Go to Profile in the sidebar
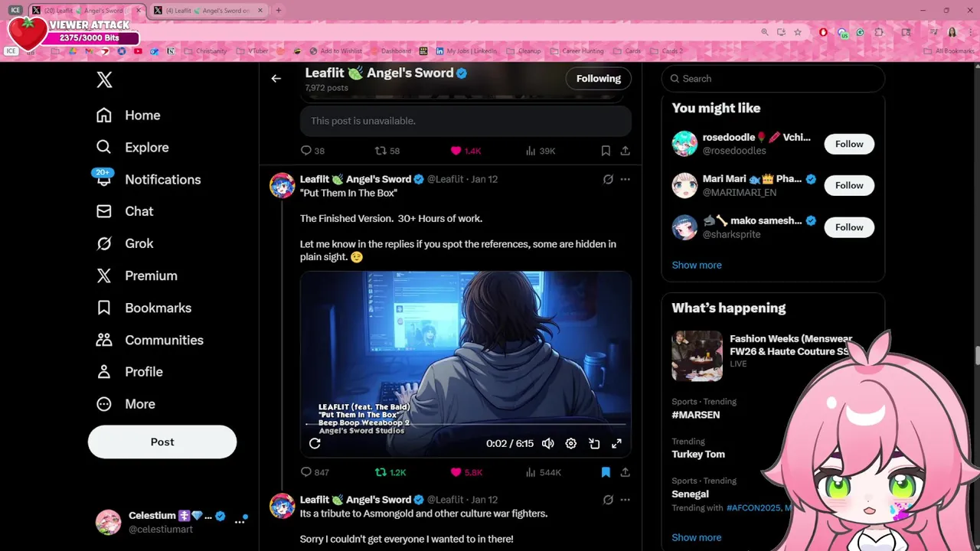The height and width of the screenshot is (551, 980). [129, 372]
